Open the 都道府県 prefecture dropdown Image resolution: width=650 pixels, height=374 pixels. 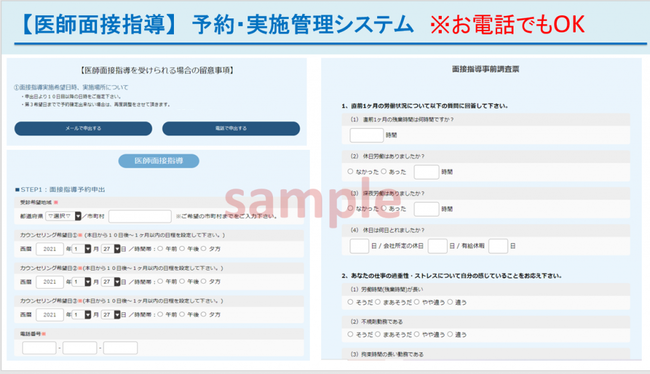click(x=63, y=216)
